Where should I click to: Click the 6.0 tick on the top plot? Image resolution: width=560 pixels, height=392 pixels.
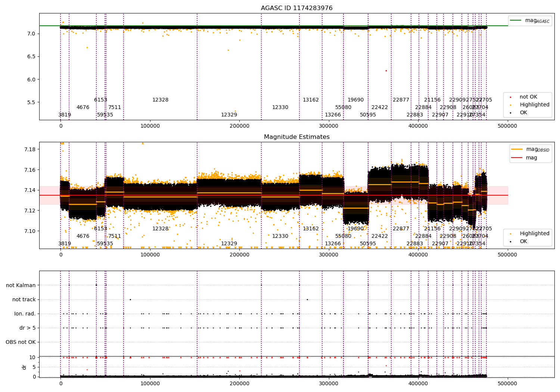pos(31,80)
